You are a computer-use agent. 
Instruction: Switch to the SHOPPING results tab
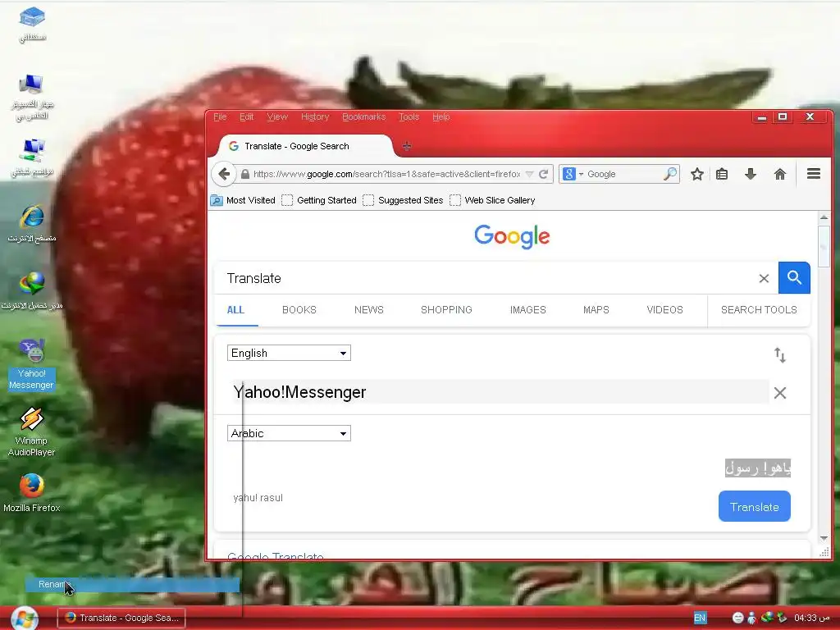(x=446, y=309)
